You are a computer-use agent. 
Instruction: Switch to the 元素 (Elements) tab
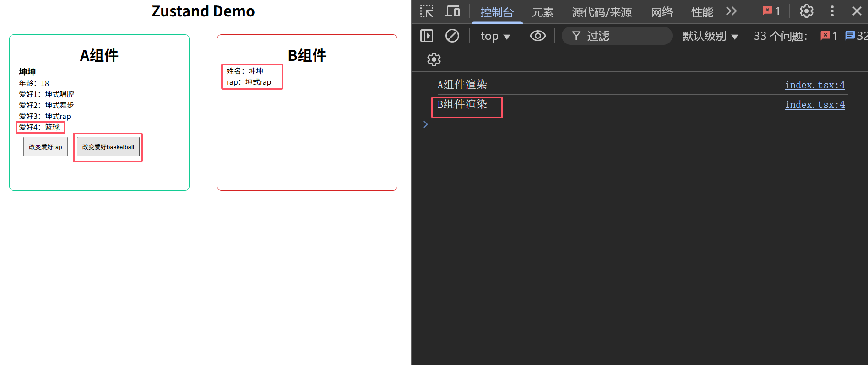click(542, 12)
